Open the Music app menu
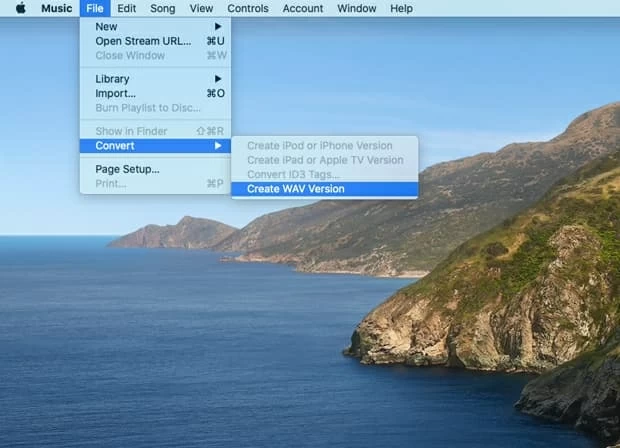Image resolution: width=620 pixels, height=448 pixels. [x=57, y=8]
